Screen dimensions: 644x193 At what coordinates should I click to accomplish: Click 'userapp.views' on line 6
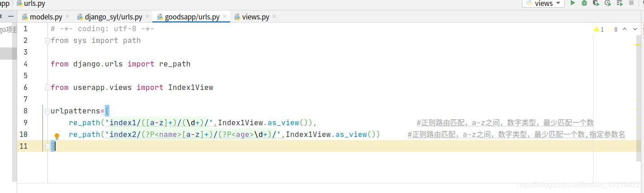tap(103, 87)
